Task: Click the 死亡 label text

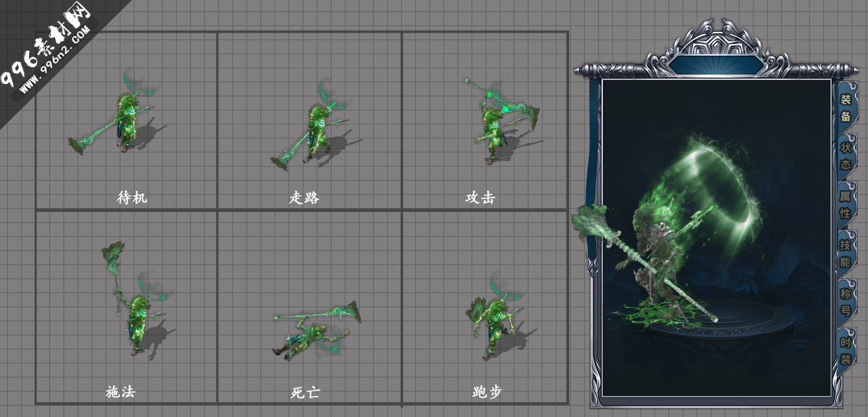Action: 306,392
